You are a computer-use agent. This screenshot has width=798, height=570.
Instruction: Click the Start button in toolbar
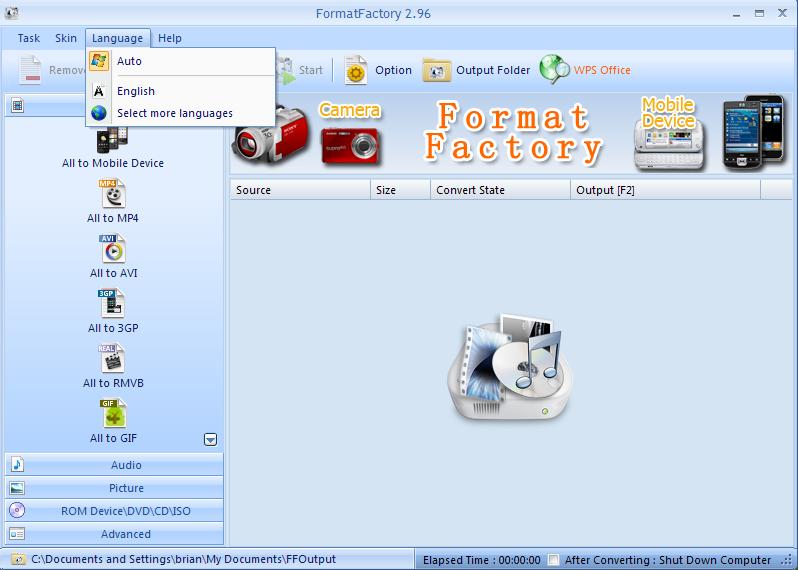pos(300,70)
